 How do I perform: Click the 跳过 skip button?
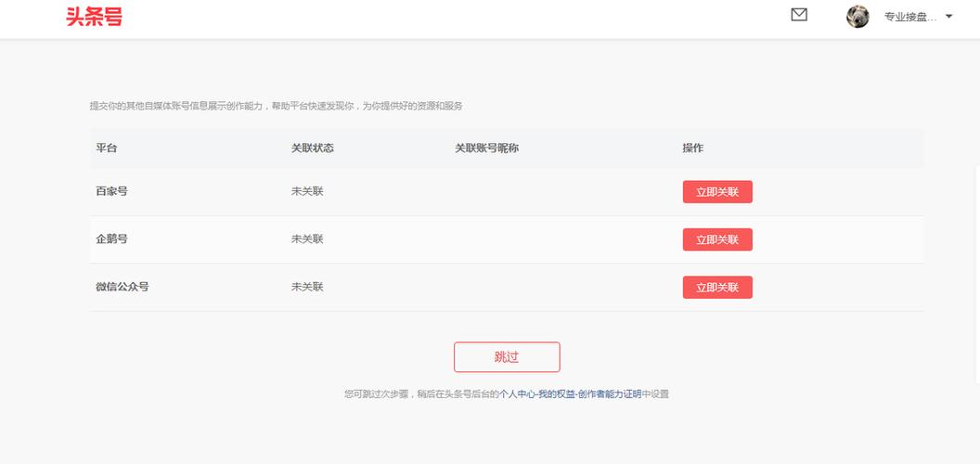click(507, 357)
